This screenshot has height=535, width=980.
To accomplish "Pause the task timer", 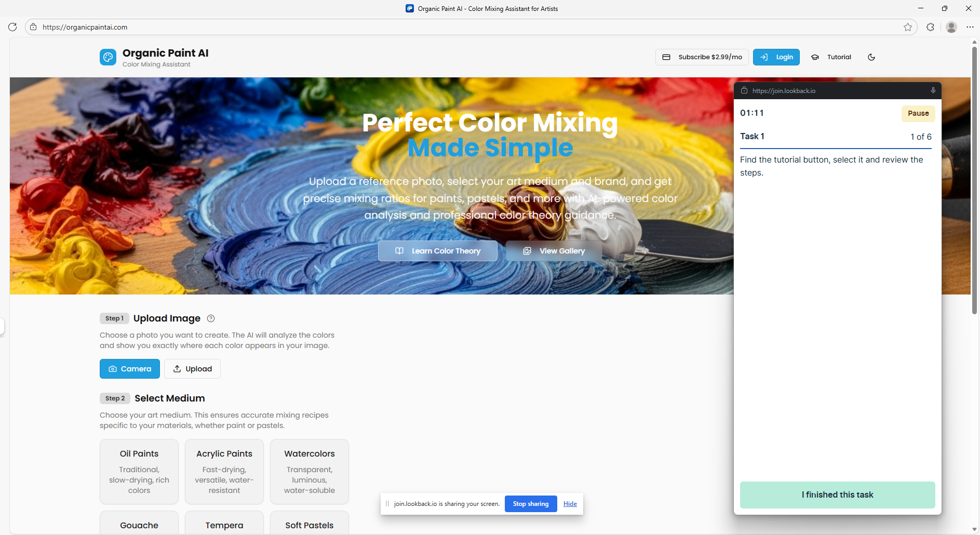I will [x=918, y=113].
